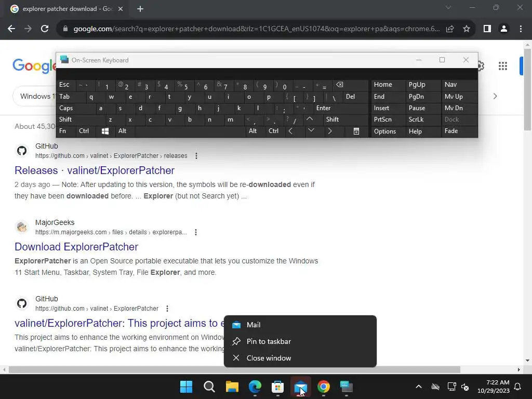Click the Windows logo key on On-Screen Keyboard
This screenshot has width=532, height=399.
(105, 131)
